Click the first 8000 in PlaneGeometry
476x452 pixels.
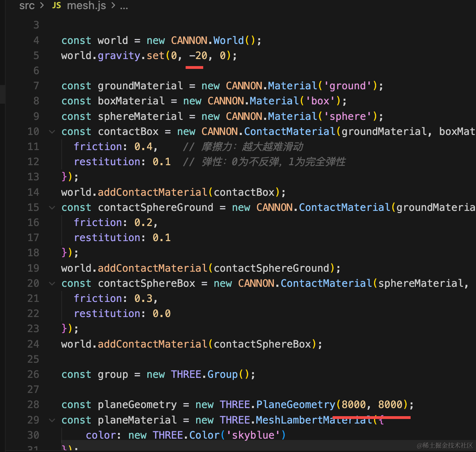[354, 405]
